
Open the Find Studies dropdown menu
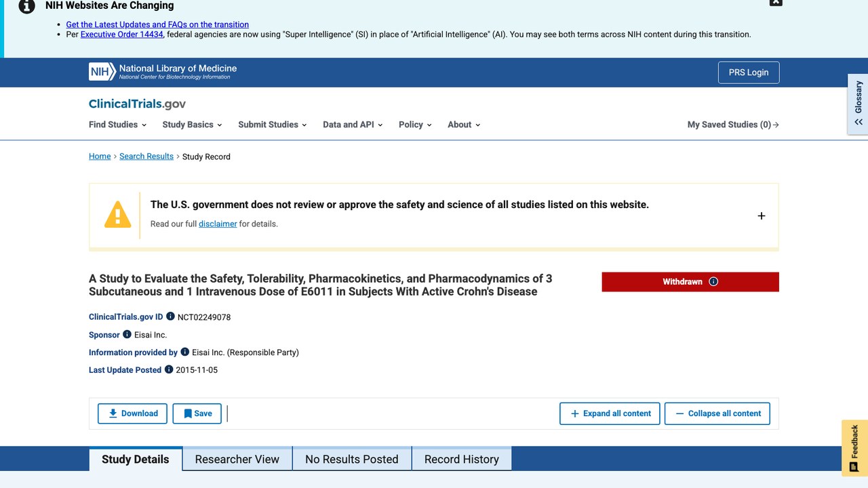coord(117,125)
